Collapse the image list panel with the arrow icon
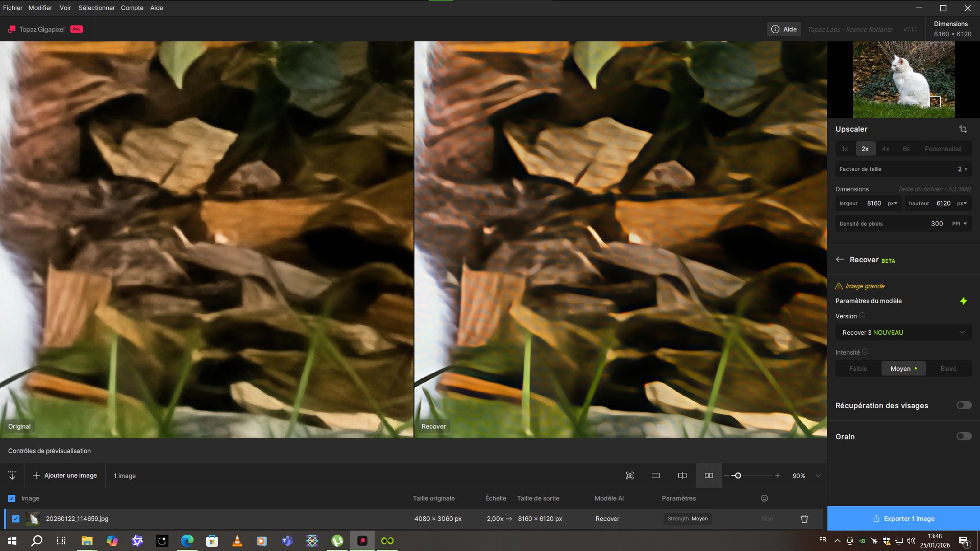Image resolution: width=980 pixels, height=551 pixels. [12, 475]
